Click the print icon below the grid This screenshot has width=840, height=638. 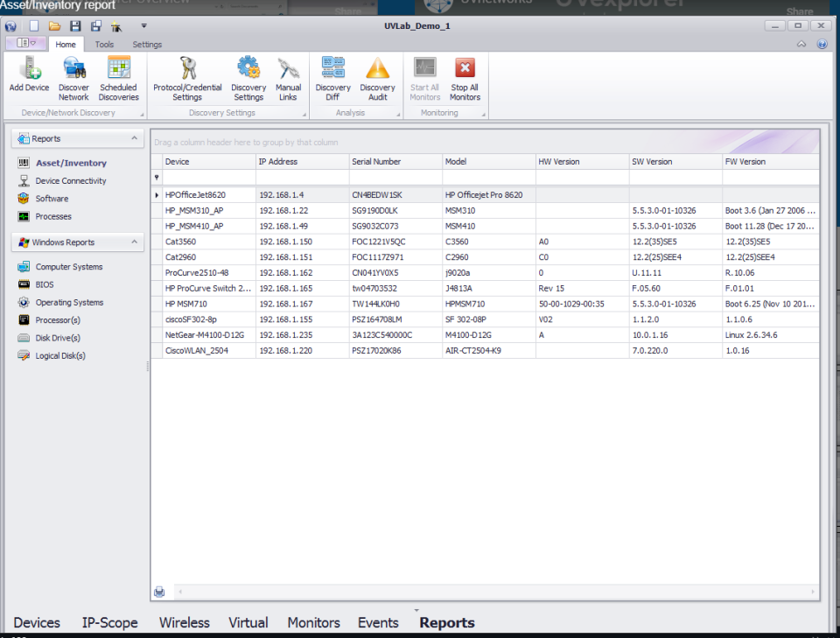pos(159,592)
